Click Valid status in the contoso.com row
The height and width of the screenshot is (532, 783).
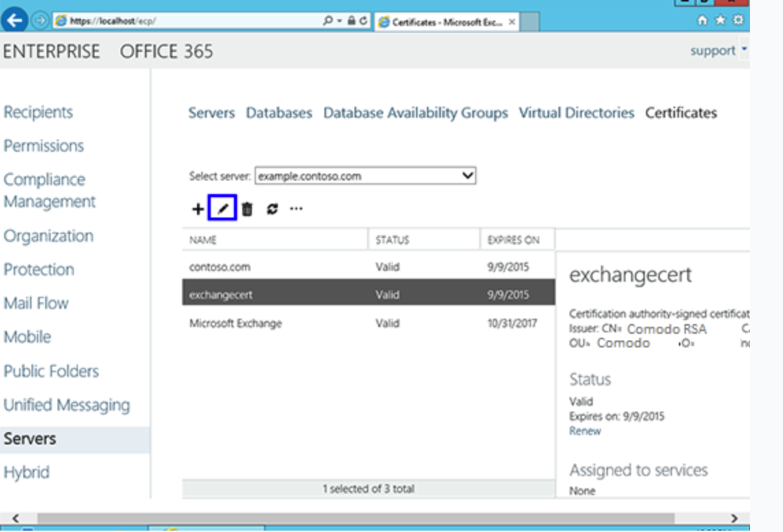pyautogui.click(x=387, y=267)
